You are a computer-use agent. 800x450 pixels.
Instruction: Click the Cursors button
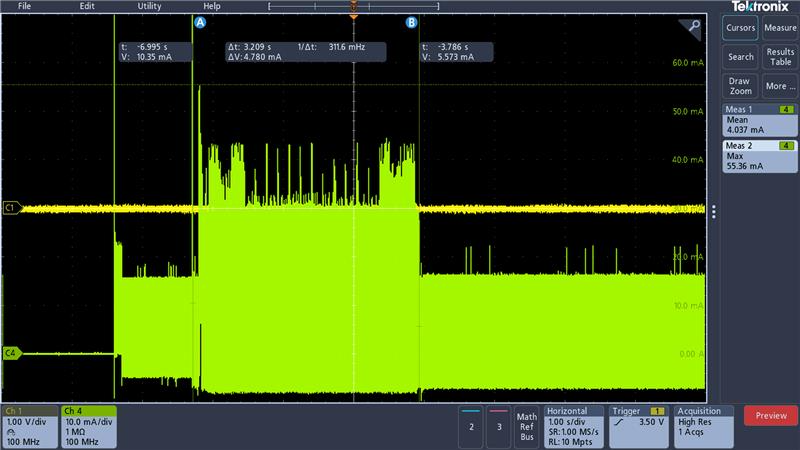(740, 28)
